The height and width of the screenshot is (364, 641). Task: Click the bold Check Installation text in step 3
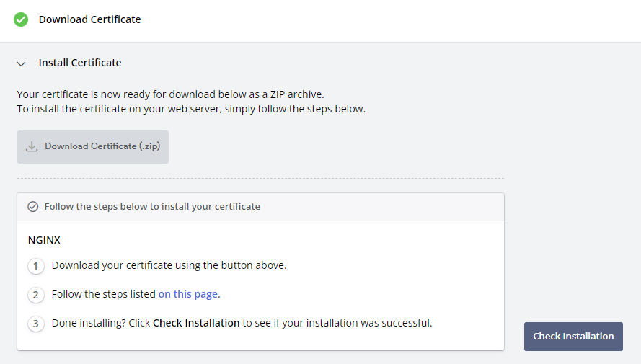(x=196, y=323)
